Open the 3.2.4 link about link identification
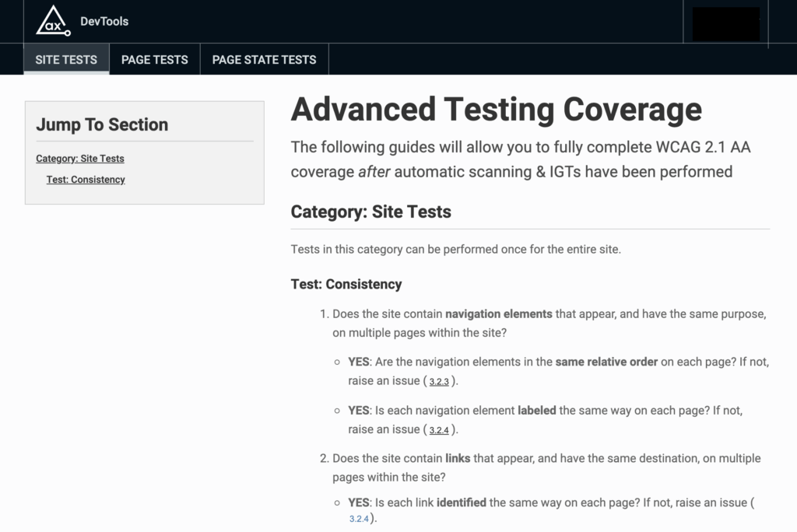 (x=360, y=519)
